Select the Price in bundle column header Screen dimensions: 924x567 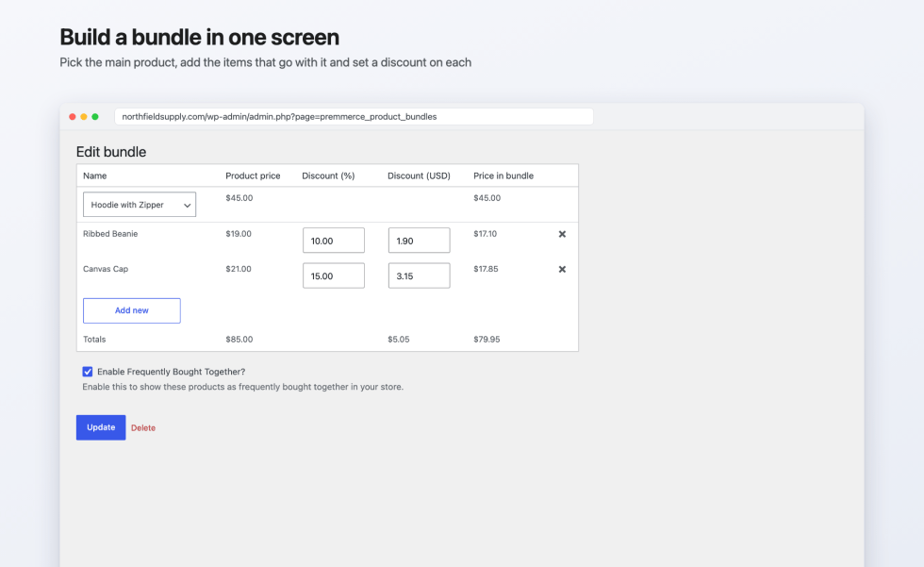pos(503,175)
